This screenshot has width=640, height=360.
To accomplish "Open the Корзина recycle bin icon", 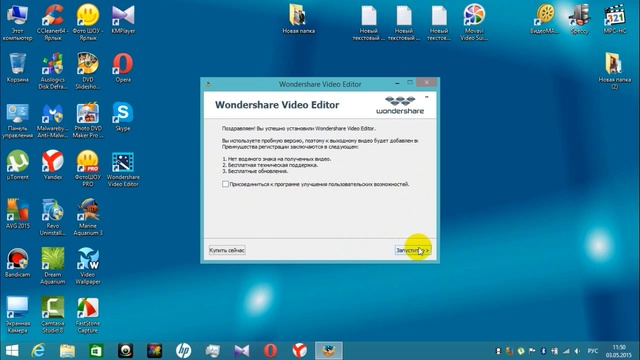I will point(18,68).
